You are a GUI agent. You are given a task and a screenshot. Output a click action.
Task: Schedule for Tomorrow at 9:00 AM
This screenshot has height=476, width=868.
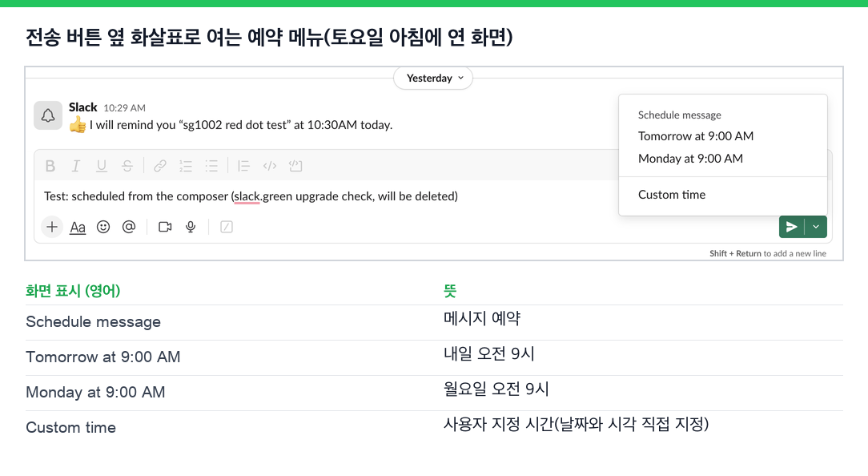click(696, 135)
